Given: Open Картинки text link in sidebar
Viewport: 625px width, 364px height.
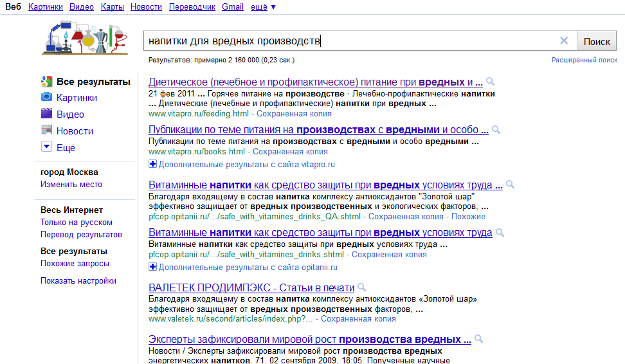Looking at the screenshot, I should [77, 98].
